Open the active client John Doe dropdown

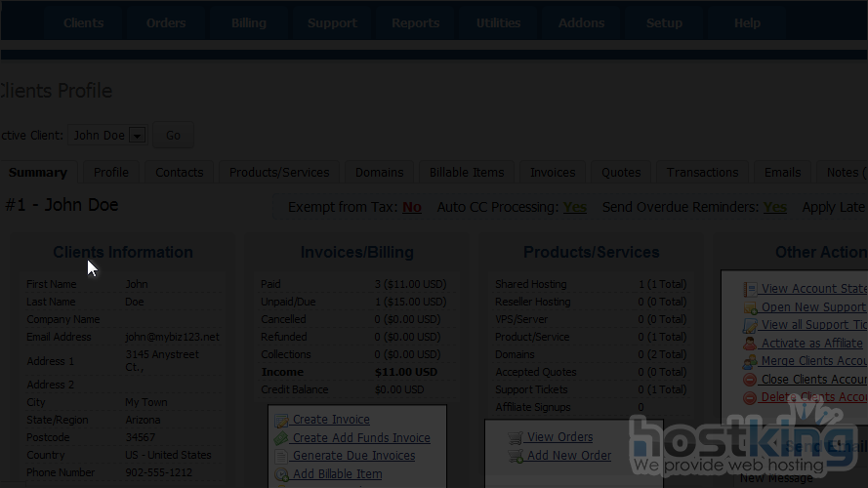tap(137, 136)
